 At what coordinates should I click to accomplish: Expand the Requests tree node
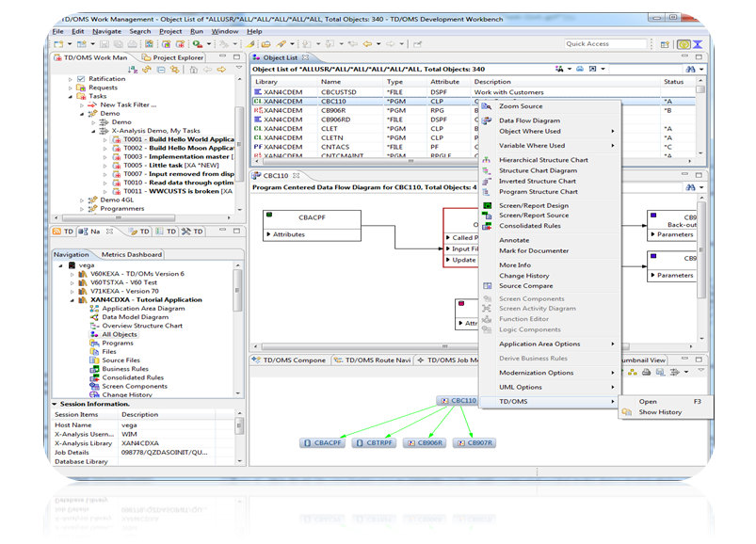click(x=71, y=88)
